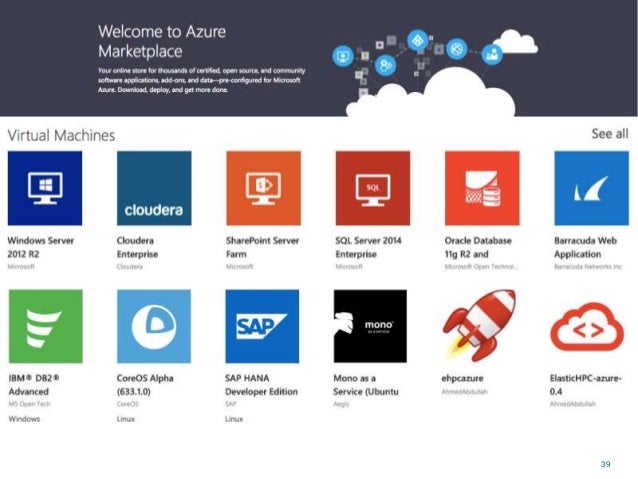Select the Barracuda Web Application icon tile
Screen dimensions: 638x479
[592, 188]
